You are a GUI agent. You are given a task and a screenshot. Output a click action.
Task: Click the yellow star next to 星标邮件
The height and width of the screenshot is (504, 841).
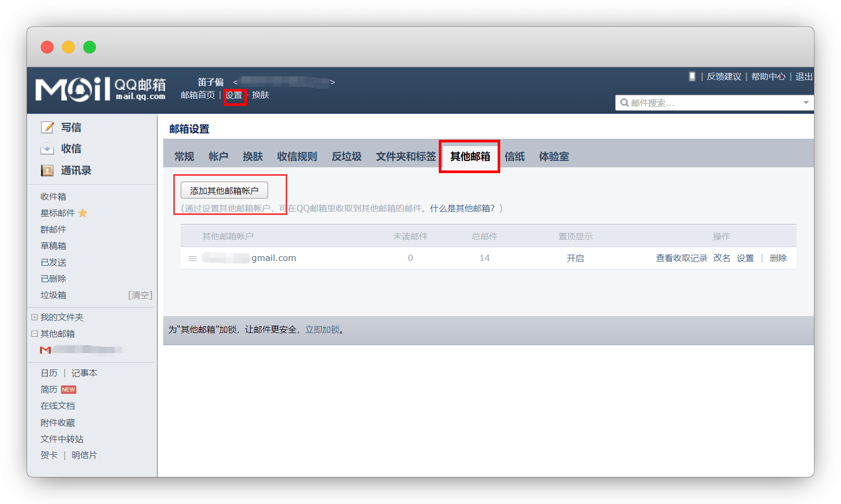click(83, 213)
